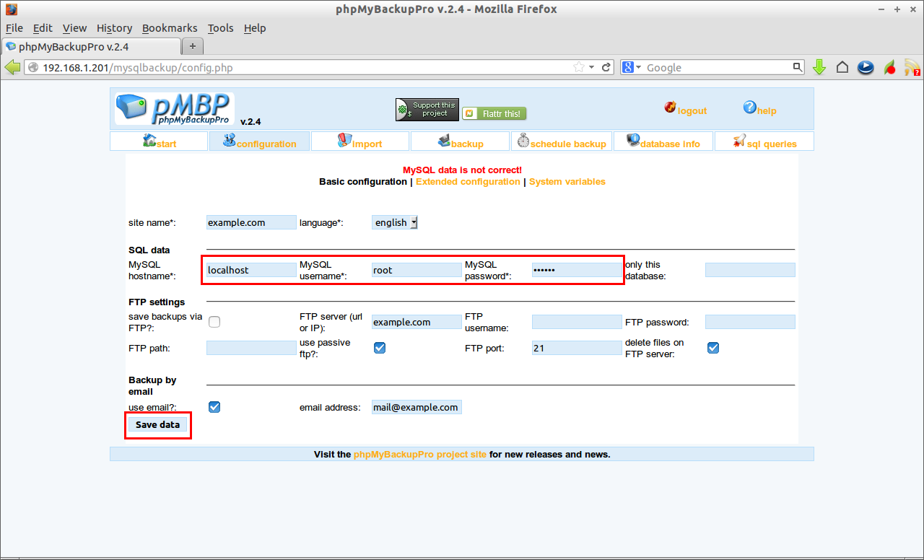Click the RSS feed add-on icon
Screen dimensions: 924x560
point(912,67)
